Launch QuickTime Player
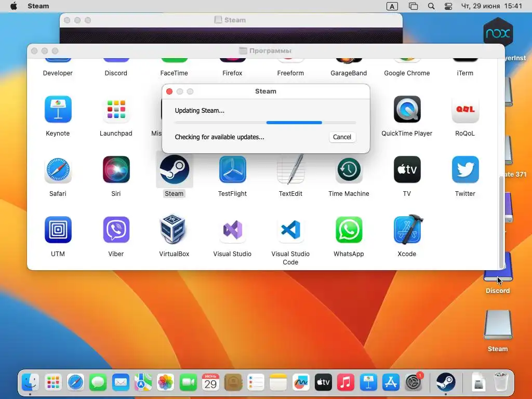This screenshot has height=399, width=532. coord(407,109)
